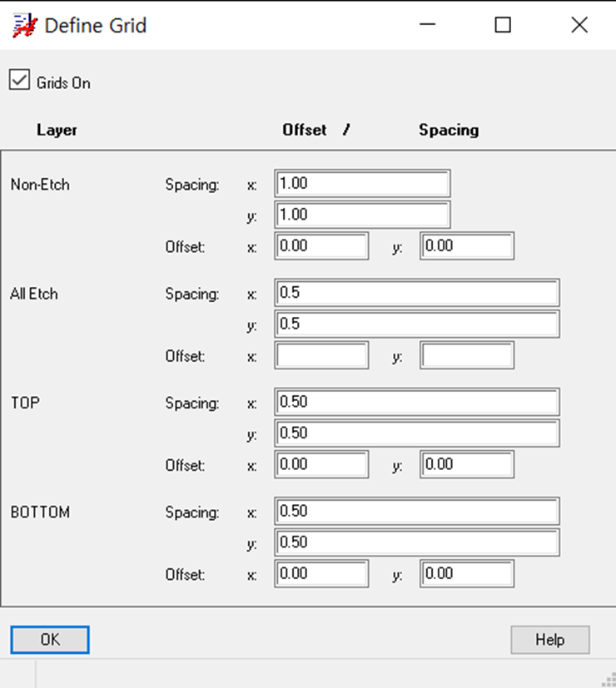Viewport: 616px width, 688px height.
Task: Click the TOP Spacing y field
Action: click(x=417, y=433)
